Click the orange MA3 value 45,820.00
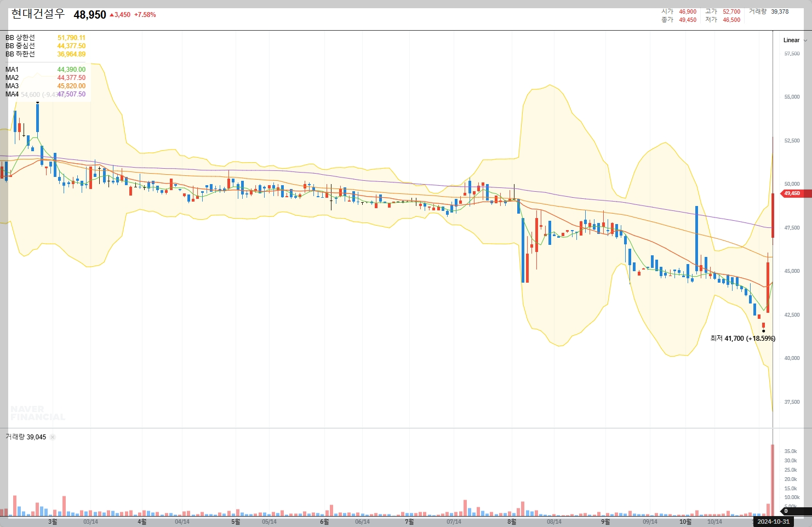This screenshot has height=527, width=812. coord(71,86)
